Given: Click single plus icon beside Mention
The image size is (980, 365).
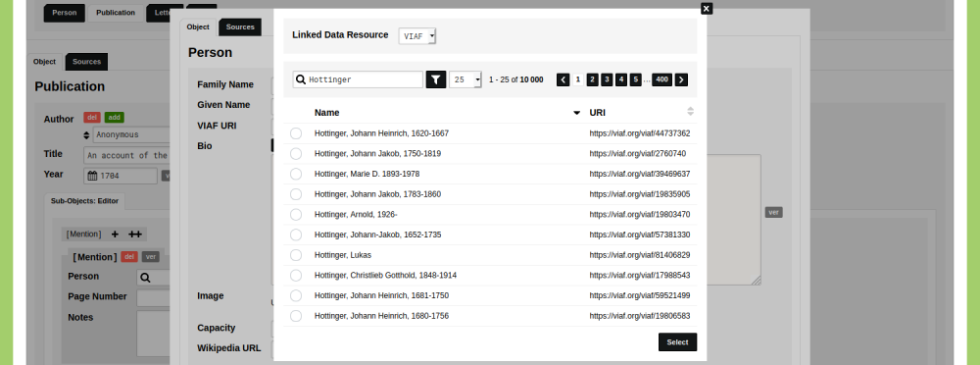Looking at the screenshot, I should [x=115, y=235].
